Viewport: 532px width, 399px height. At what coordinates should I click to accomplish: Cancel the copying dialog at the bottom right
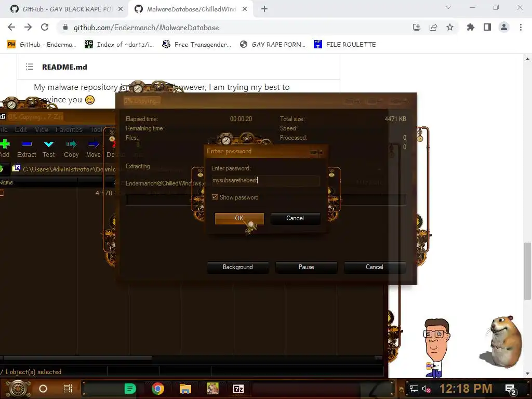(x=375, y=267)
